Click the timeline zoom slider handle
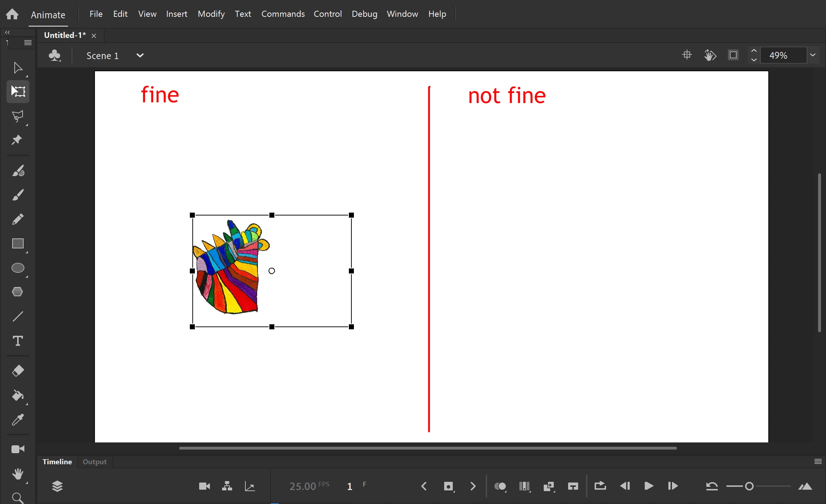The image size is (826, 504). click(749, 486)
